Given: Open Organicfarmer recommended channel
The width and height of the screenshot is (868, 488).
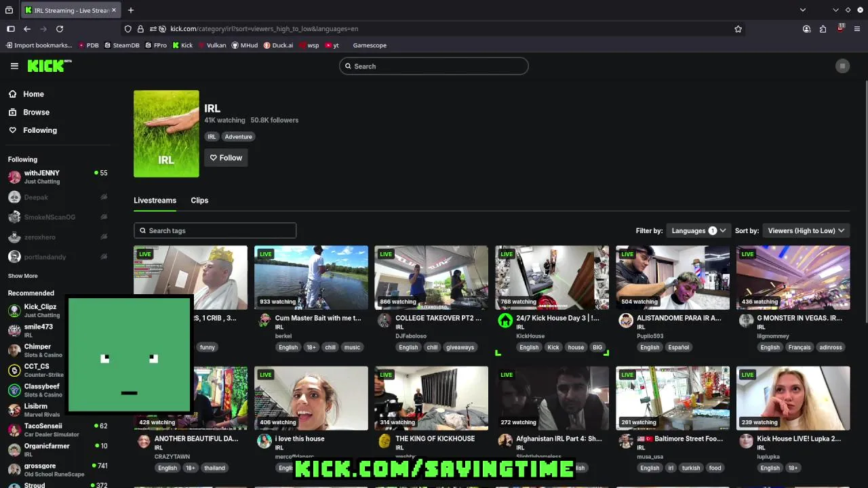Looking at the screenshot, I should click(x=58, y=450).
